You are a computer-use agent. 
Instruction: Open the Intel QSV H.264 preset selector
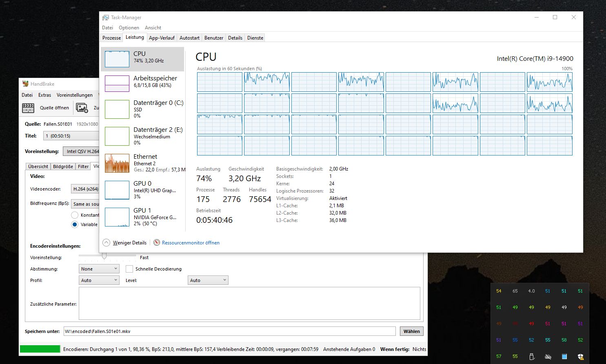pyautogui.click(x=81, y=151)
